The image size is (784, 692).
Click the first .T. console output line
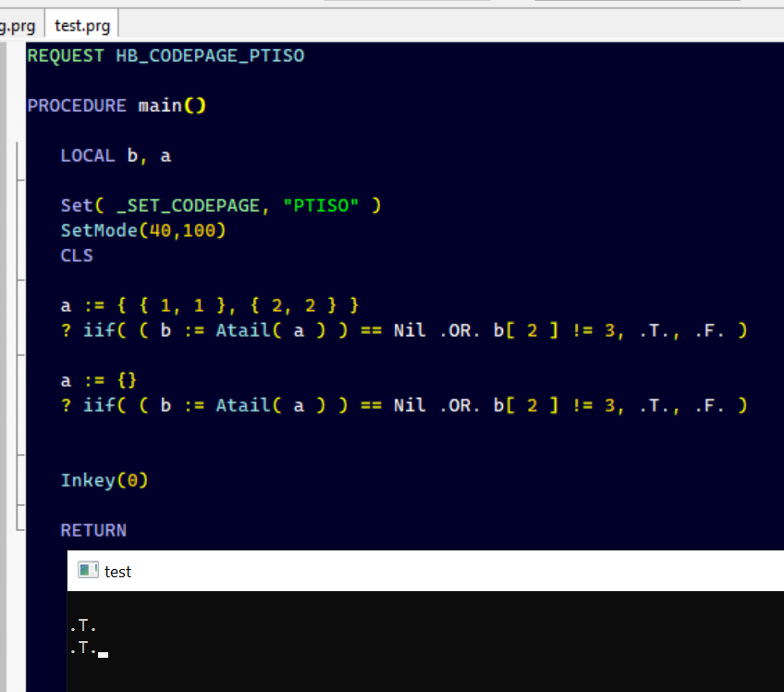pos(82,626)
